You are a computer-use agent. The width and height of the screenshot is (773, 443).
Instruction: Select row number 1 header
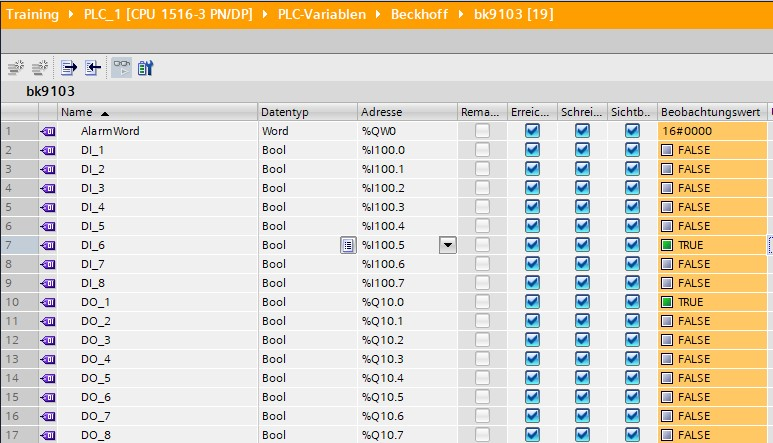(20, 131)
